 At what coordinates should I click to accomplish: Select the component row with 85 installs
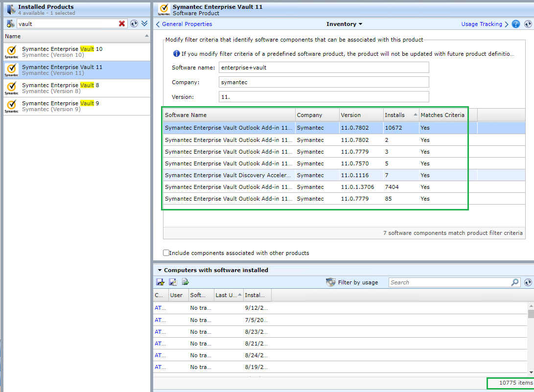(344, 199)
